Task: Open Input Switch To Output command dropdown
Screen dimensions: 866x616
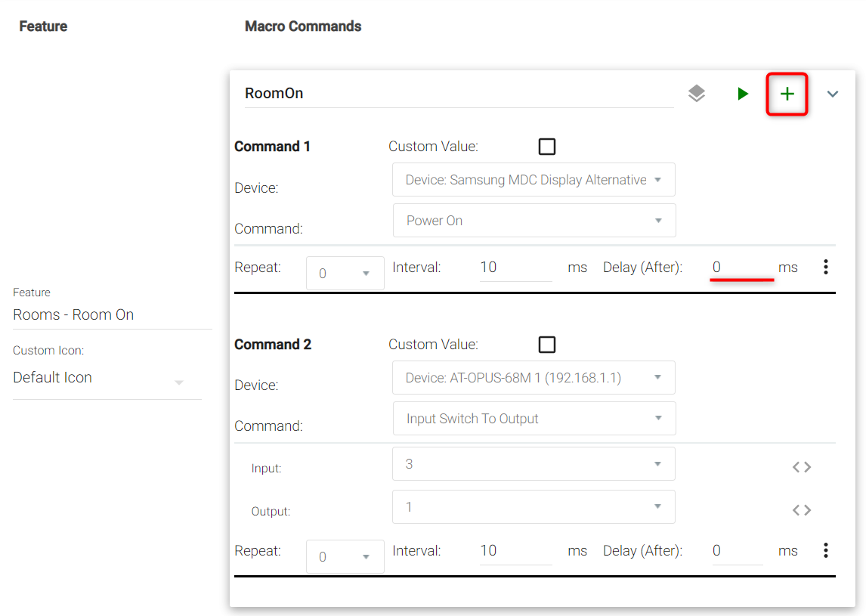Action: (x=534, y=418)
